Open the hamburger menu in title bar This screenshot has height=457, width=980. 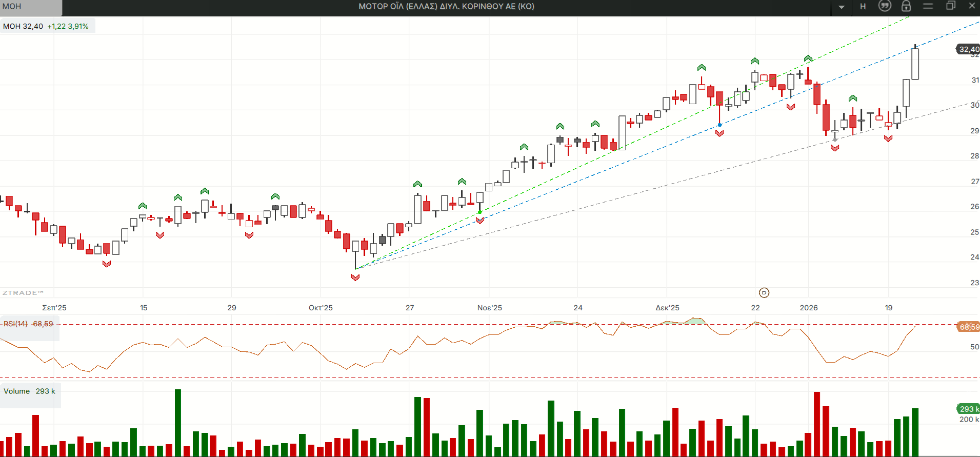[x=928, y=6]
